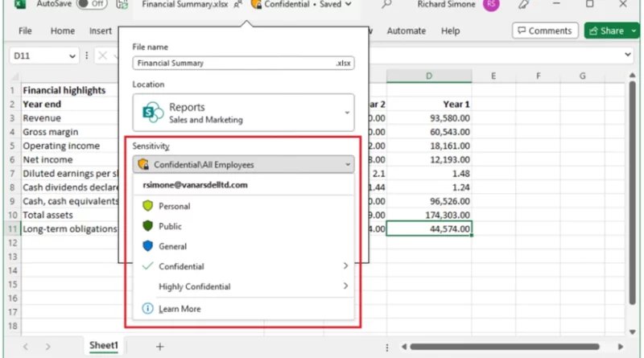Click the next sheet navigation arrow

pos(47,347)
